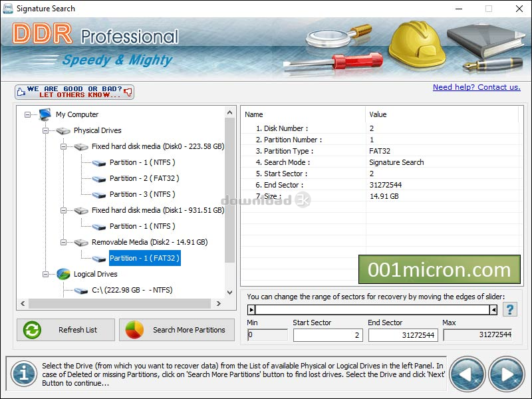Click the Disk0 hard disk icon
The image size is (532, 399).
81,146
